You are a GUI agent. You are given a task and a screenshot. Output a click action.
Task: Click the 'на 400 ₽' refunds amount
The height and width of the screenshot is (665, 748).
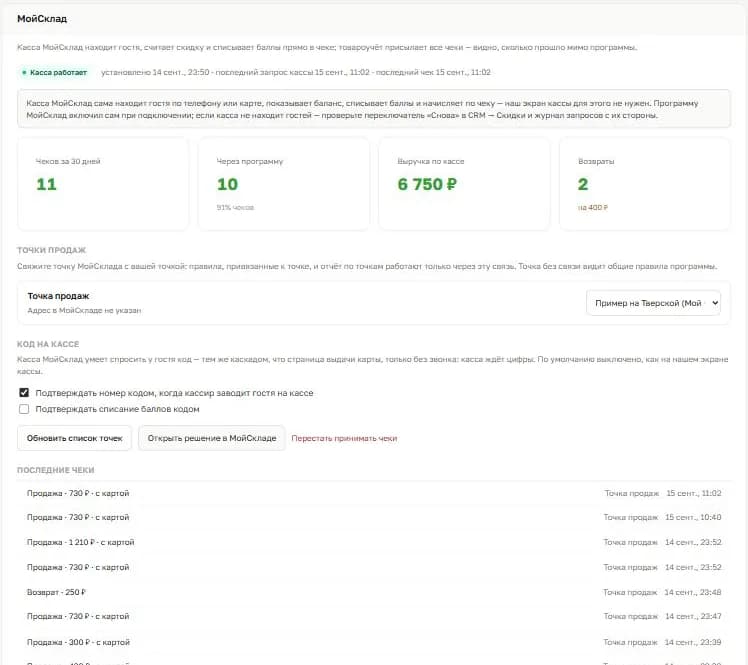(x=592, y=208)
